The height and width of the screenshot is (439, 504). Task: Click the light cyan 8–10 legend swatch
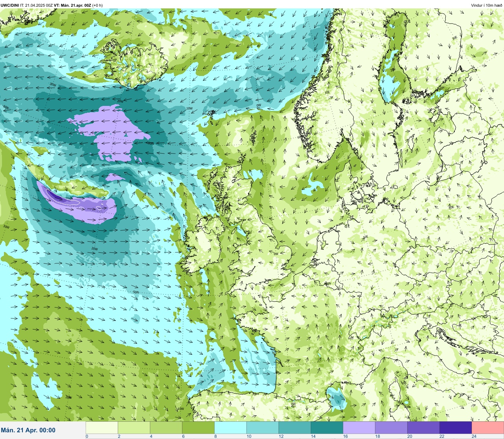pos(231,428)
